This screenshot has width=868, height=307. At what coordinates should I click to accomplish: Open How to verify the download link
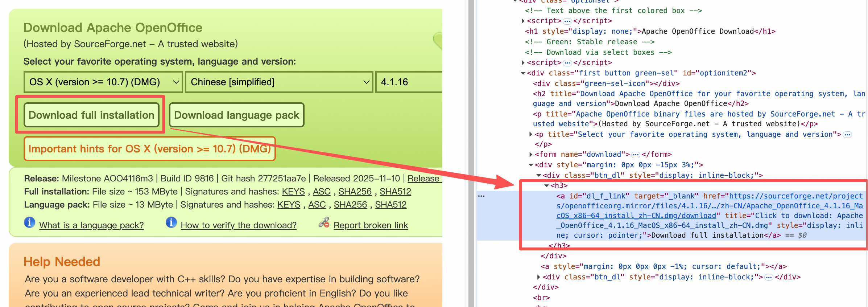[239, 225]
